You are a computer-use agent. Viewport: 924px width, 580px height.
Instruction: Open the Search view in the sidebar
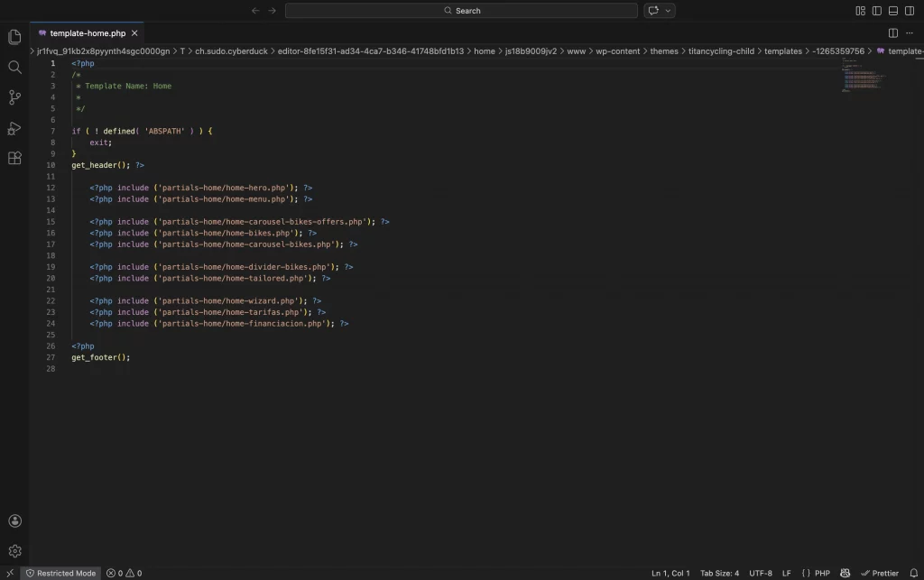click(14, 67)
